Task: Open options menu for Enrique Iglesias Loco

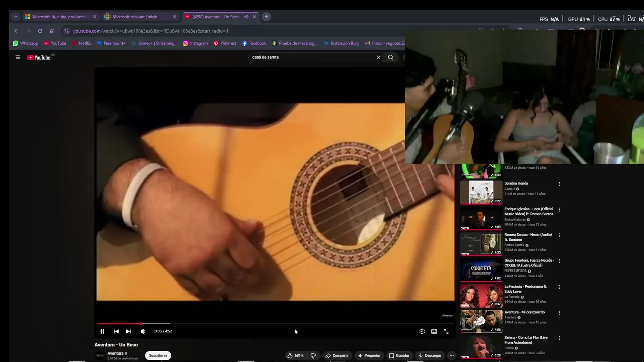Action: (x=559, y=210)
